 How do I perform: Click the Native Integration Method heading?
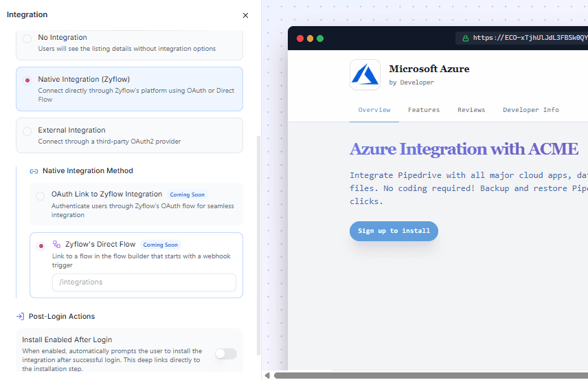pos(88,170)
